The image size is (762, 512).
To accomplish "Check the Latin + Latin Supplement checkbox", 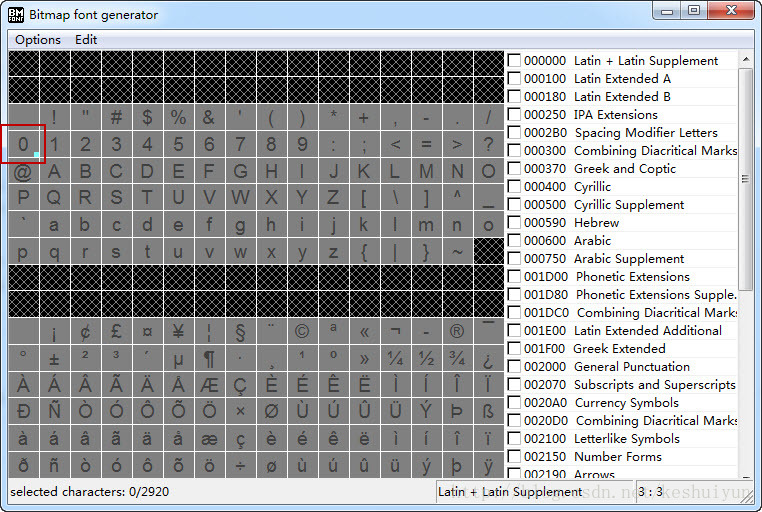I will [514, 61].
